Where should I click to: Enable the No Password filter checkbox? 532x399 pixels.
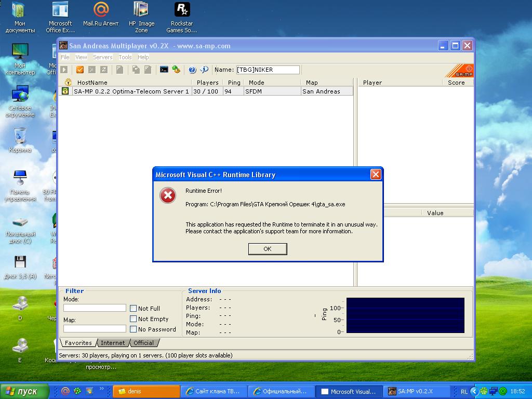[134, 329]
